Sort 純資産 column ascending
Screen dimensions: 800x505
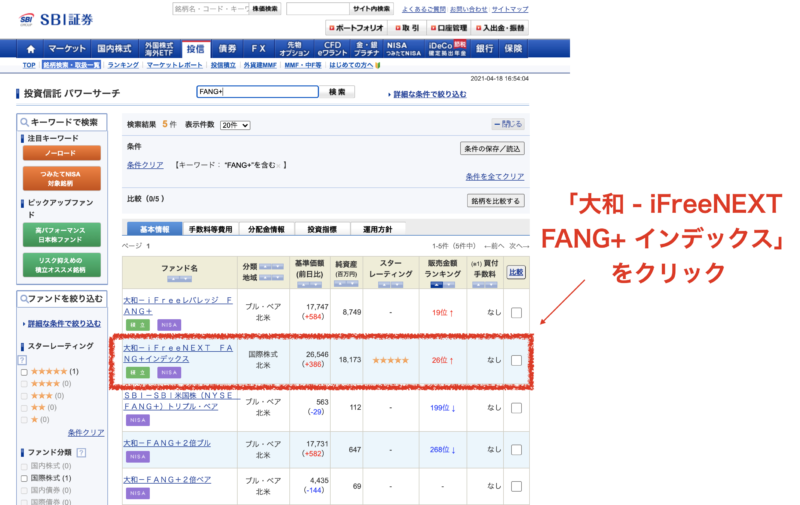pos(340,284)
